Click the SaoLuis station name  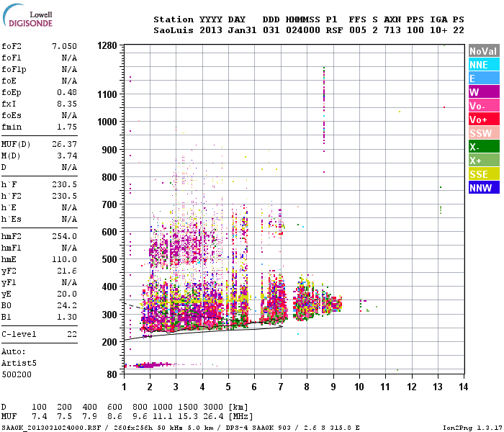click(x=174, y=30)
